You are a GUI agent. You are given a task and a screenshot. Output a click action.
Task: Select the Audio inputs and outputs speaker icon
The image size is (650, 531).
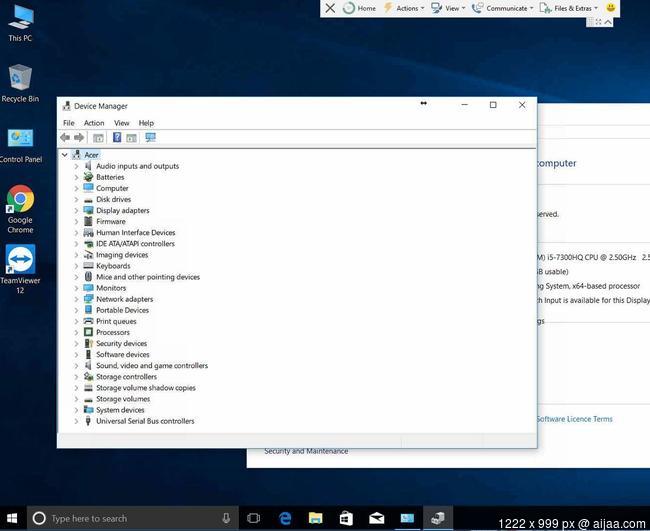tap(88, 166)
